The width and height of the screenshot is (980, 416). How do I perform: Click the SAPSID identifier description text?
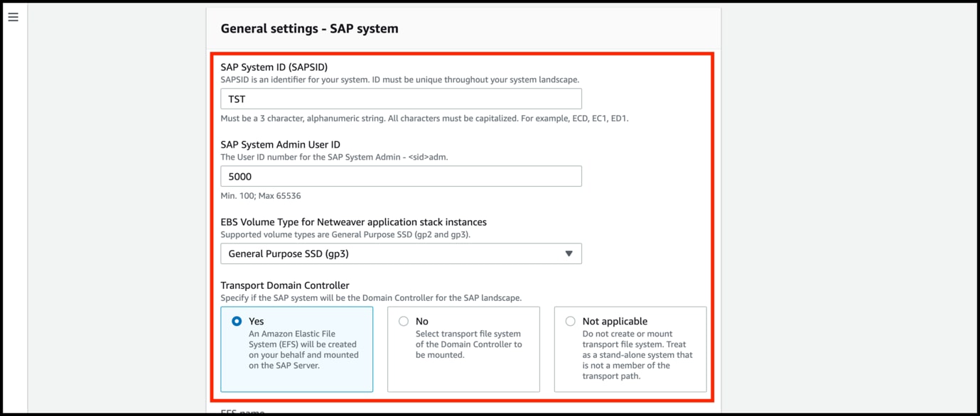click(x=399, y=80)
